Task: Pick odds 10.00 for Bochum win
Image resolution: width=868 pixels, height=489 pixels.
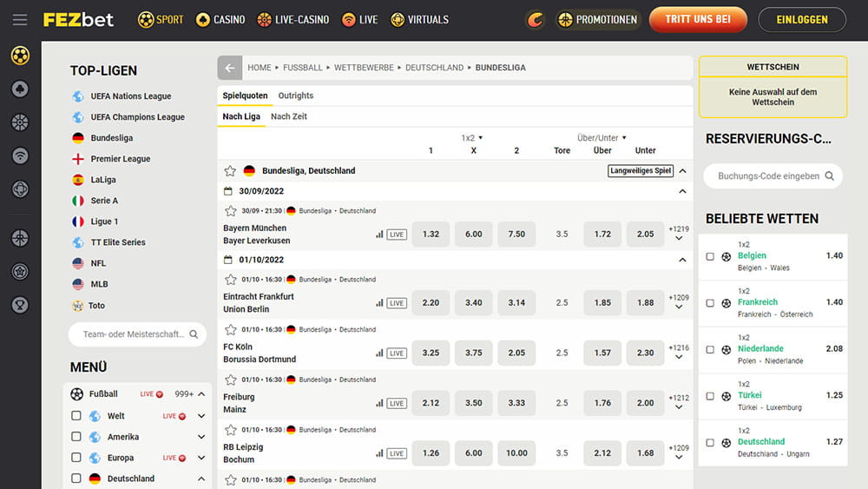Action: click(516, 453)
